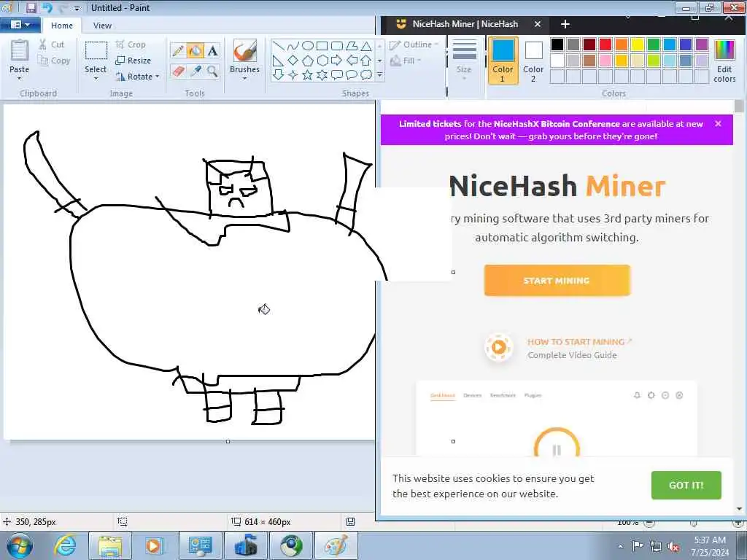
Task: Select the Fill with color bucket tool
Action: (x=195, y=50)
